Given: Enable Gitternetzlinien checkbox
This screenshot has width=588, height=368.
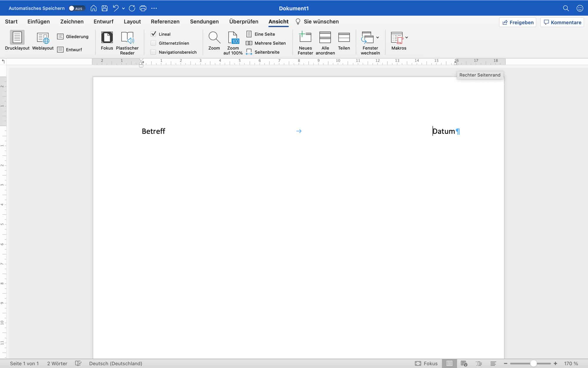Looking at the screenshot, I should 153,43.
